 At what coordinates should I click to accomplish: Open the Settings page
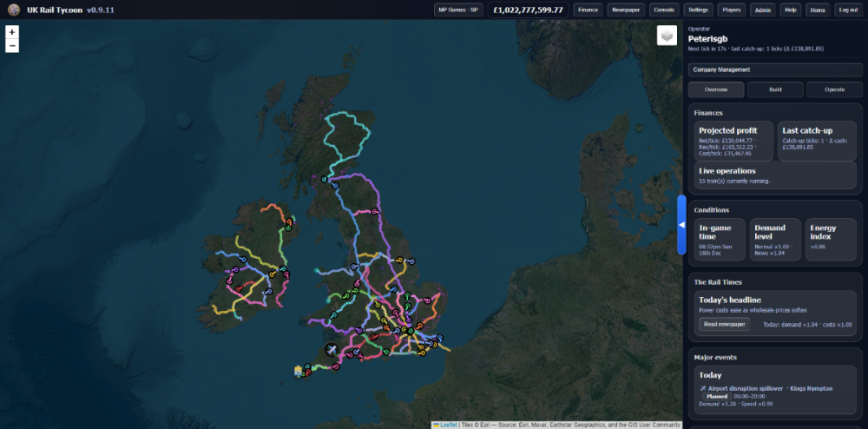tap(697, 10)
